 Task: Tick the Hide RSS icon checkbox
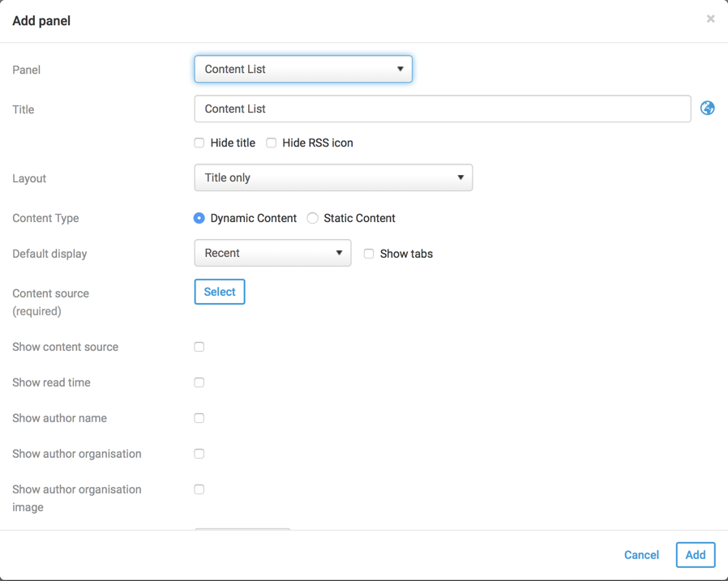point(272,143)
